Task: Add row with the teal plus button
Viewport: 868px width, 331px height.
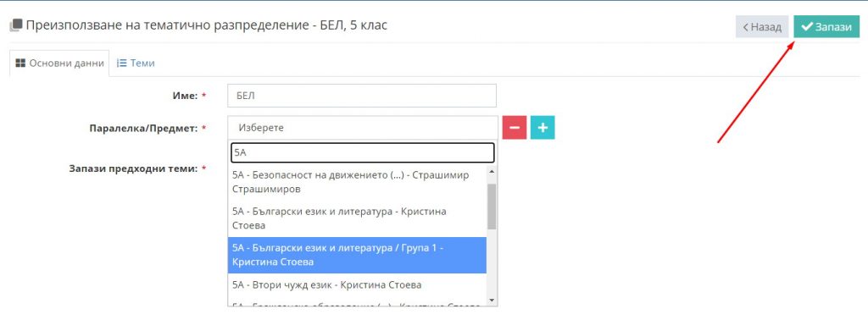Action: click(x=542, y=128)
